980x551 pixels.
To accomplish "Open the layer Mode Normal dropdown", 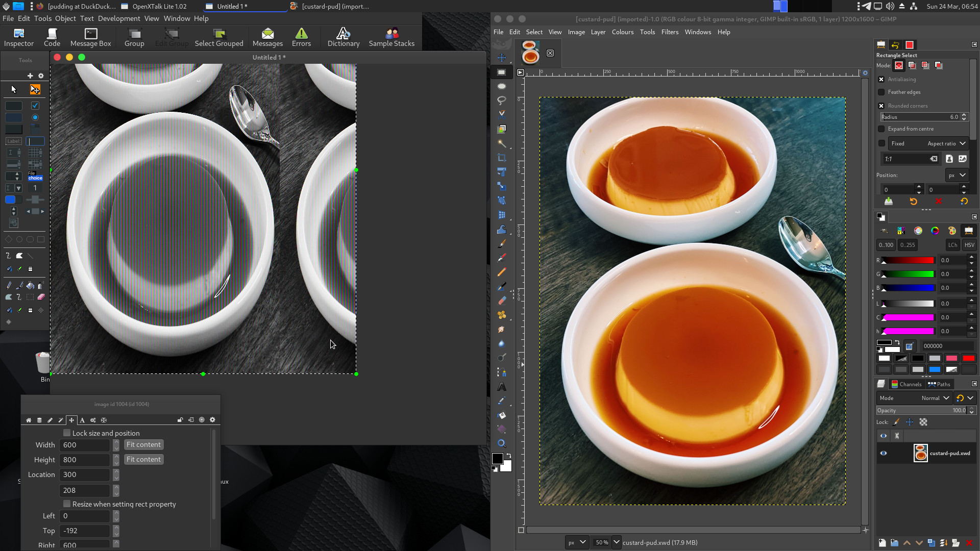I will coord(913,398).
